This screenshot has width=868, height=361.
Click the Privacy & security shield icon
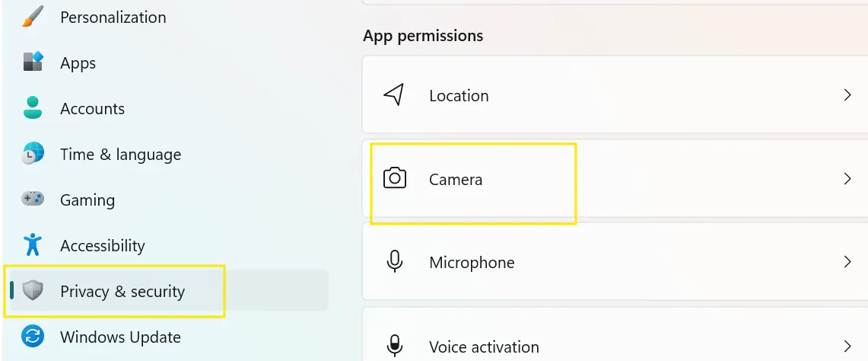[33, 290]
